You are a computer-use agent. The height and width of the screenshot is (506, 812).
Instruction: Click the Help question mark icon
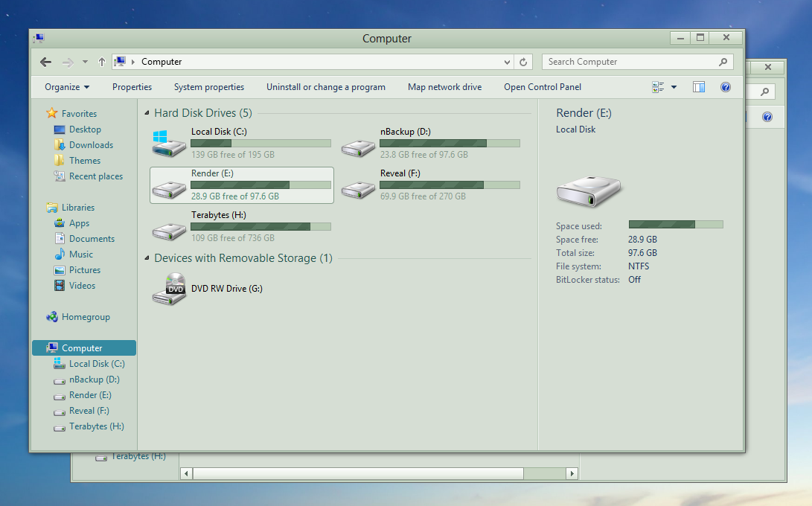[x=725, y=87]
